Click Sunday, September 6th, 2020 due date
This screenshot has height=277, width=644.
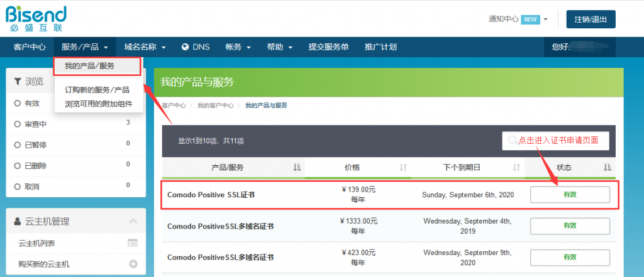tap(468, 195)
